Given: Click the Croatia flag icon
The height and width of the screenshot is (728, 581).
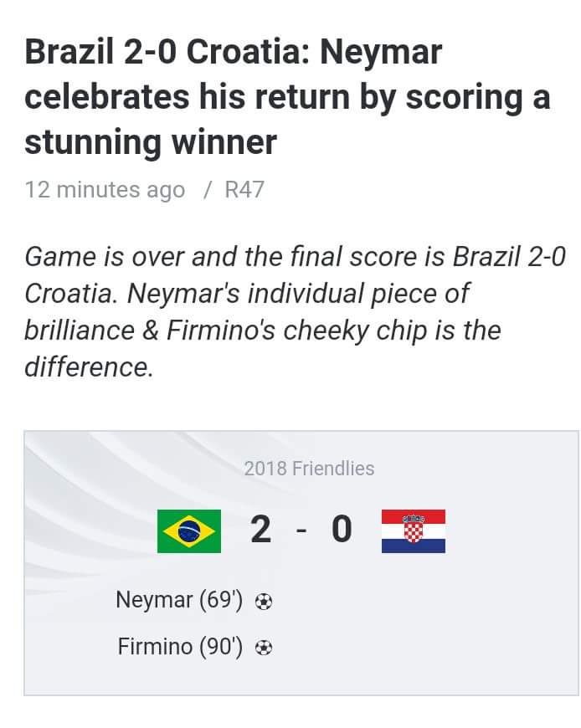Looking at the screenshot, I should pyautogui.click(x=413, y=531).
